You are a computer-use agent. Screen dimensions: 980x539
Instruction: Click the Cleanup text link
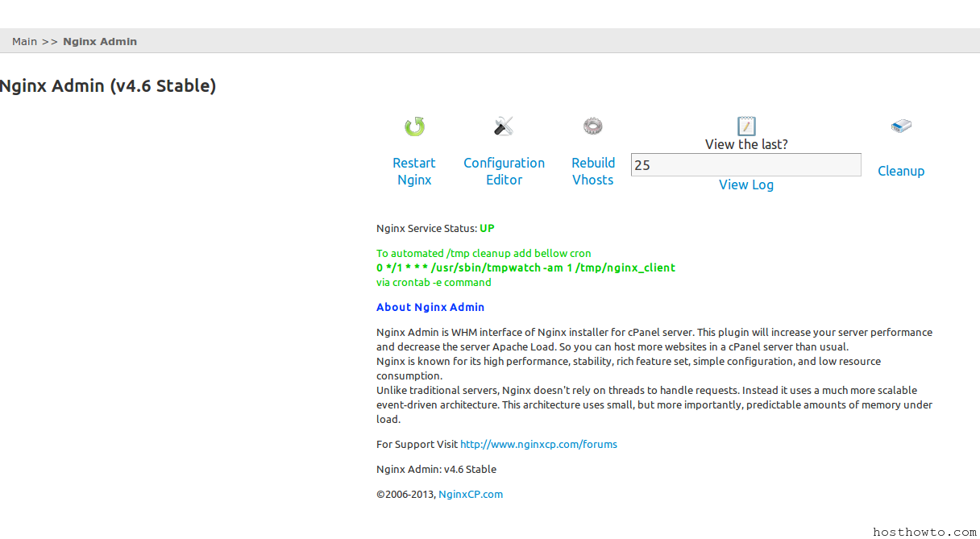pyautogui.click(x=901, y=171)
